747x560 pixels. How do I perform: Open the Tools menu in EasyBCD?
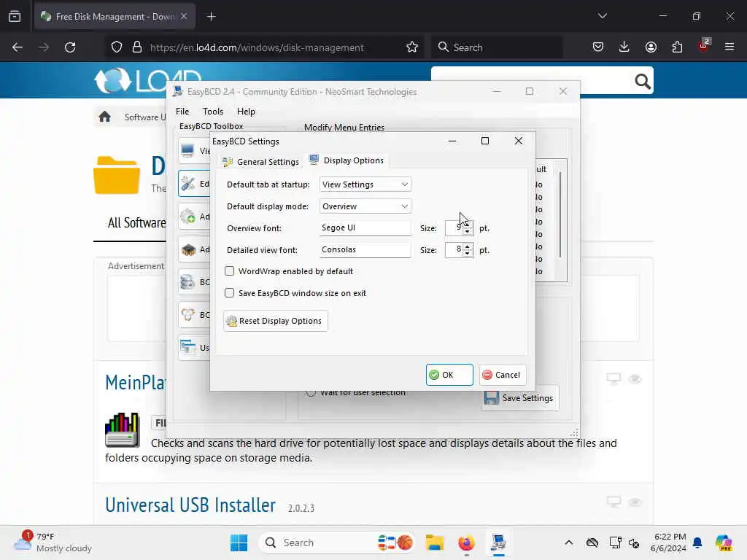click(x=213, y=112)
